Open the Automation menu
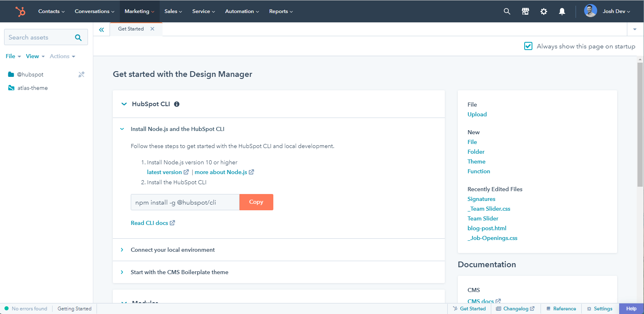This screenshot has height=314, width=644. pos(242,11)
